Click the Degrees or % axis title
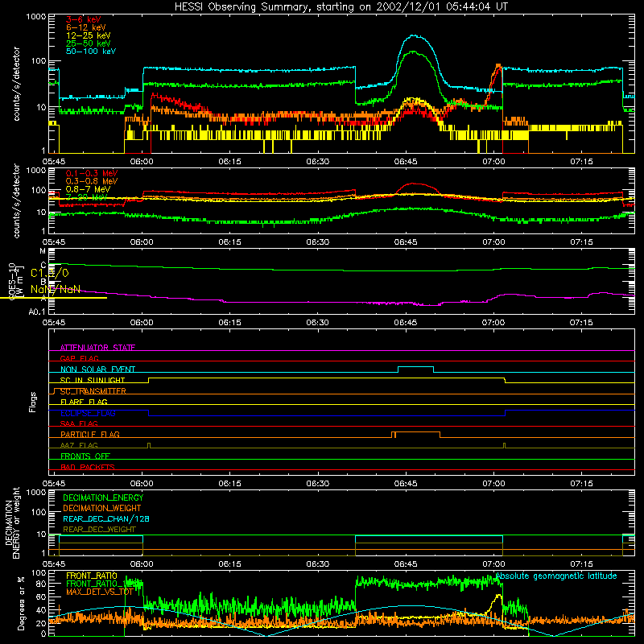The height and width of the screenshot is (644, 644). pos(21,603)
